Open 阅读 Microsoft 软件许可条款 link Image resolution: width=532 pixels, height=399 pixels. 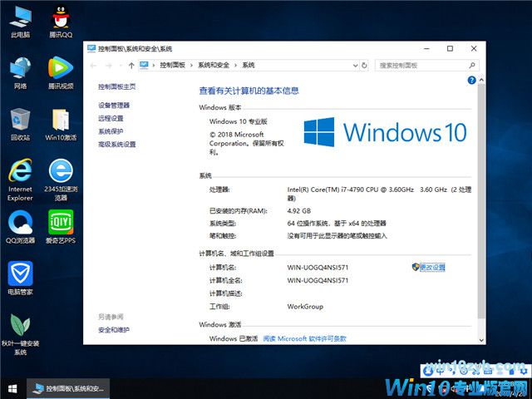click(x=305, y=338)
